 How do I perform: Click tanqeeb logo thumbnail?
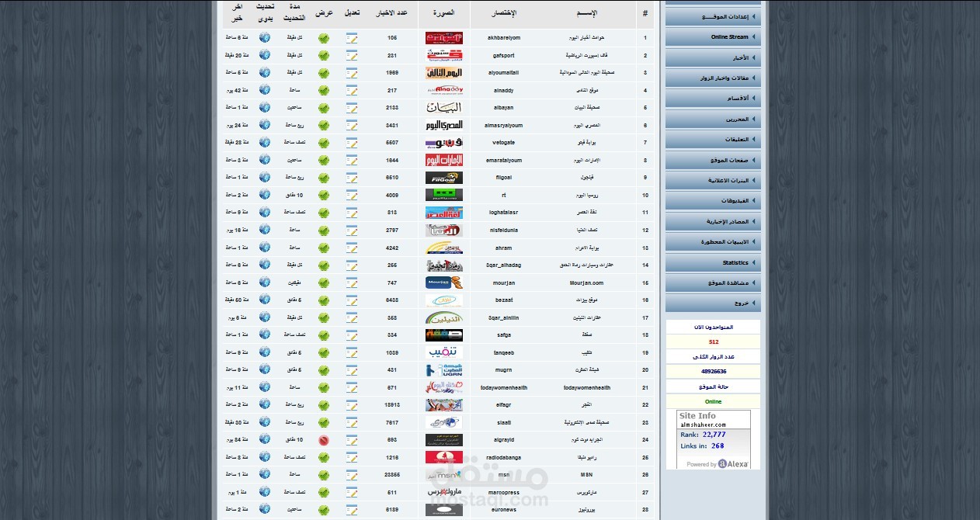[444, 352]
